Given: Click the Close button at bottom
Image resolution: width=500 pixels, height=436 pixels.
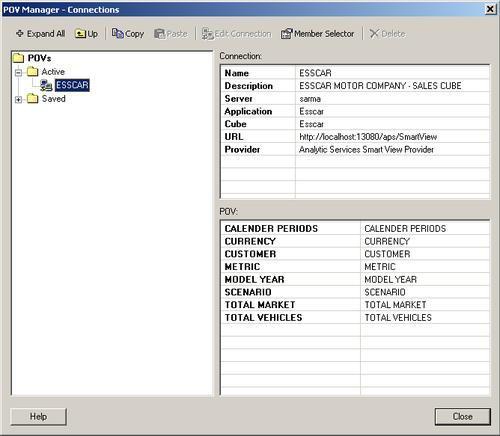Looking at the screenshot, I should (462, 417).
